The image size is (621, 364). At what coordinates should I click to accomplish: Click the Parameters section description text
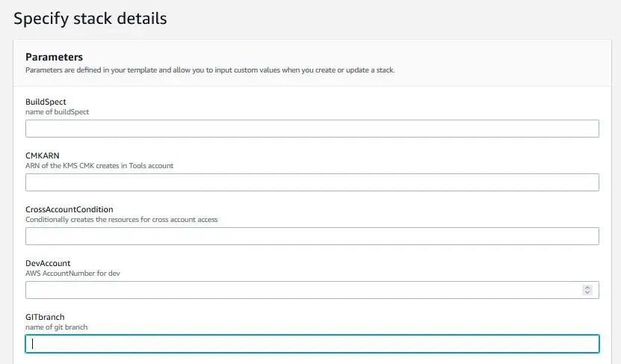click(x=209, y=70)
